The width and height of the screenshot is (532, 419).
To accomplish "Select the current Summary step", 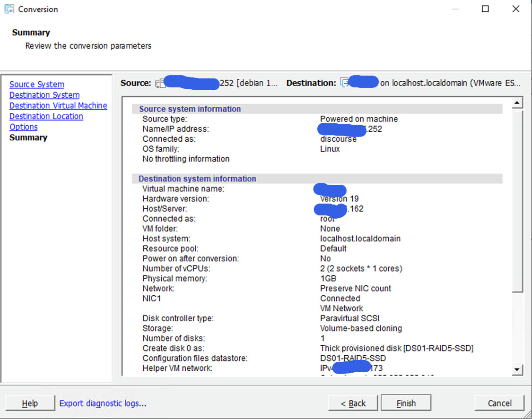I will 28,137.
